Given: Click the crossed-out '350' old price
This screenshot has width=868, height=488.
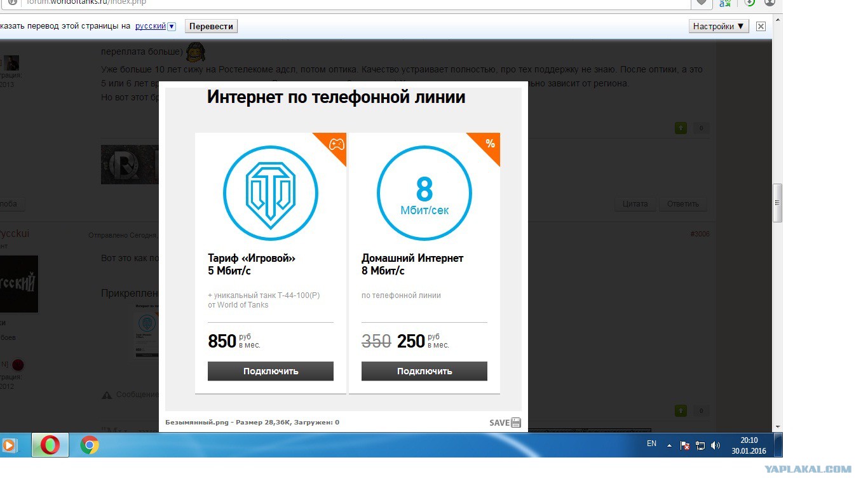Looking at the screenshot, I should pos(376,341).
